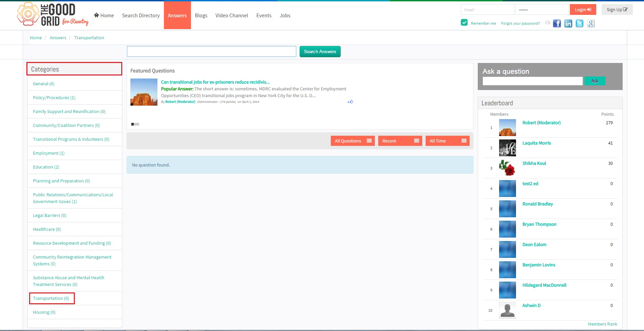Select Substance Abuse and Mental Health category
Viewport: 644px width, 331px height.
pyautogui.click(x=68, y=281)
